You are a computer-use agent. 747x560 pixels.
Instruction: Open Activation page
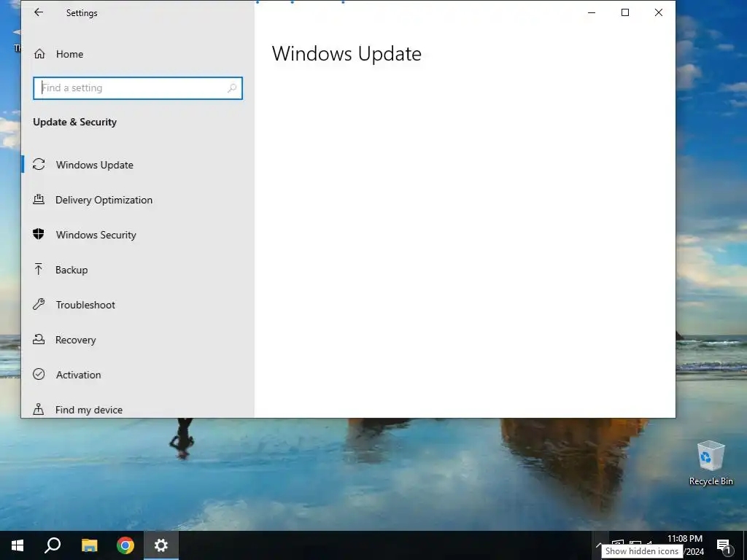click(138, 375)
